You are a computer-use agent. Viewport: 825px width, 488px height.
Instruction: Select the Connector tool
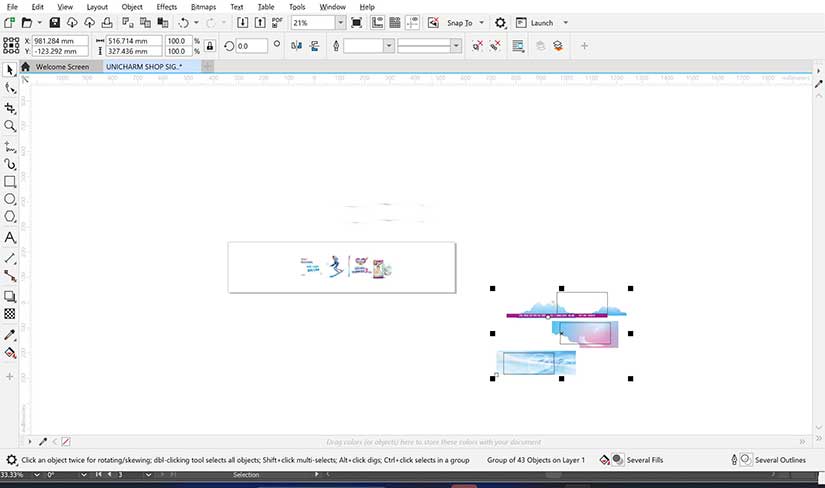click(9, 276)
